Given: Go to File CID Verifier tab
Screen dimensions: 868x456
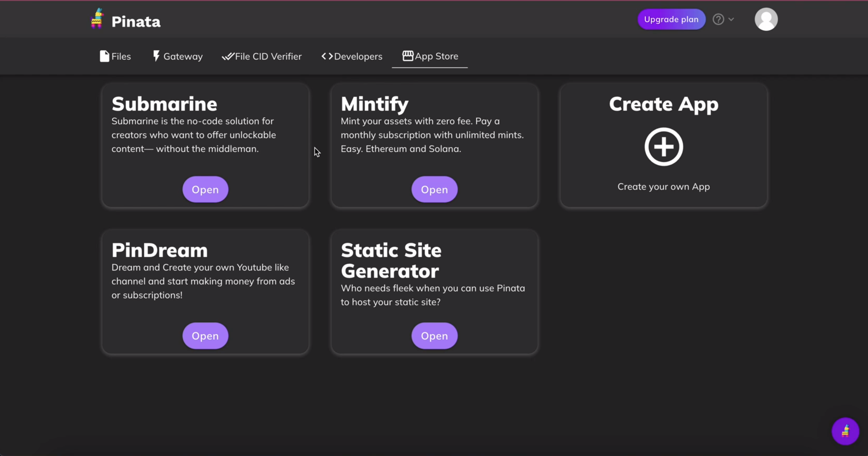Looking at the screenshot, I should coord(261,56).
